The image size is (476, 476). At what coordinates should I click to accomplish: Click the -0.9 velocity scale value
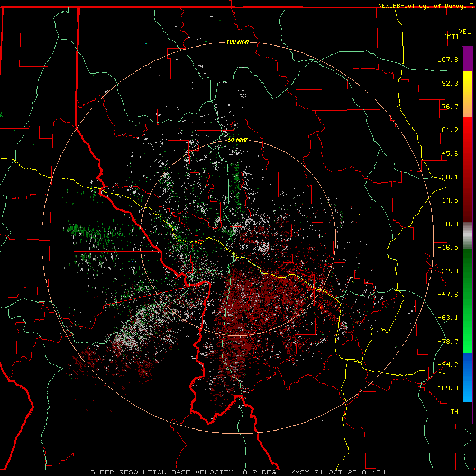click(450, 224)
